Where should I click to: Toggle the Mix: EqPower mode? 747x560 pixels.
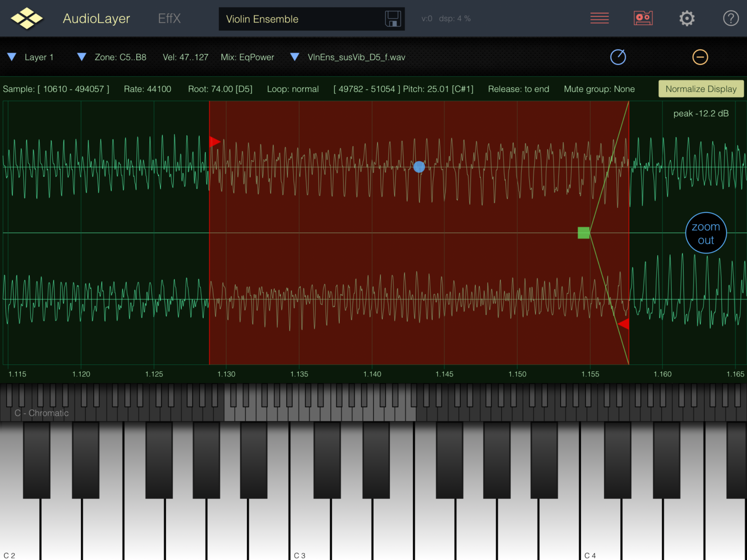tap(247, 57)
